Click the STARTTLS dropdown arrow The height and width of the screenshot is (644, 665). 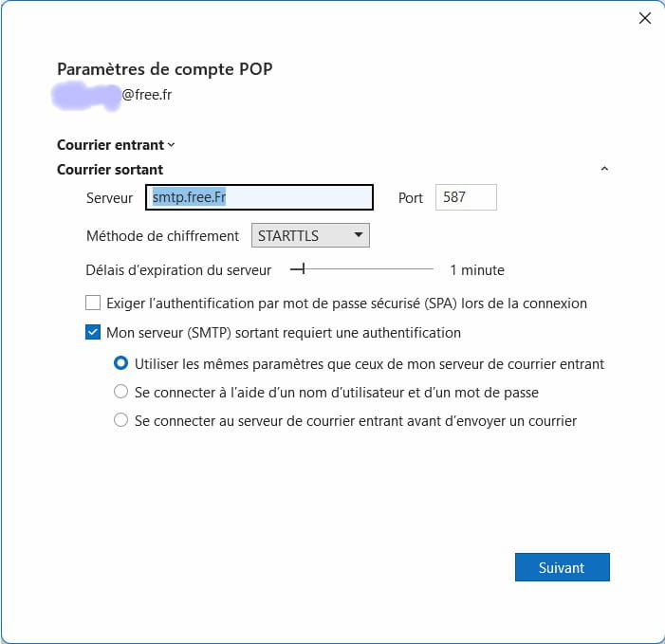[x=358, y=235]
